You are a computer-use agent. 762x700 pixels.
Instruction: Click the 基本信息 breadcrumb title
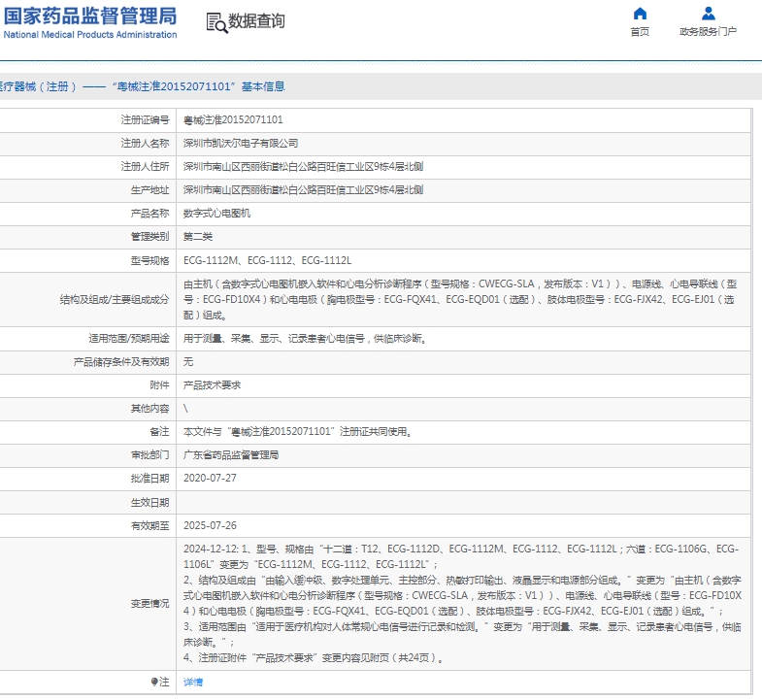tap(263, 86)
